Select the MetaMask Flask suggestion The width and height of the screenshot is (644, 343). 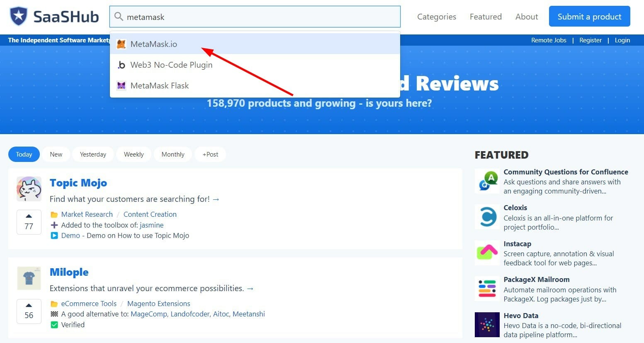click(255, 86)
